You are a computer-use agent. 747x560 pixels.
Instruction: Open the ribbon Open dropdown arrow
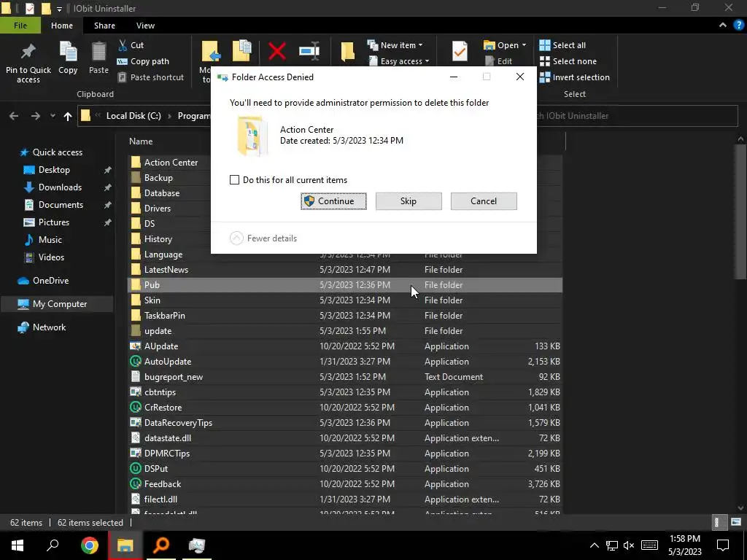click(x=524, y=45)
